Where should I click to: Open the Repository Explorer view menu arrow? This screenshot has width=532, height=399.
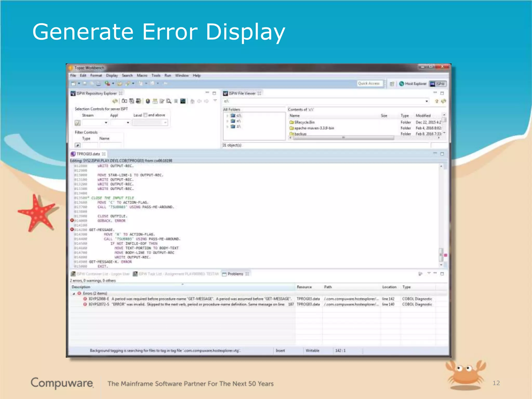215,101
